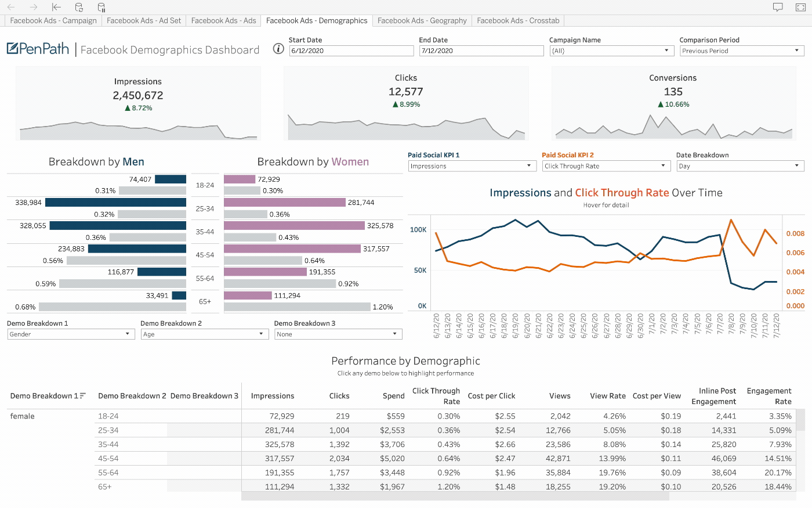The image size is (812, 508).
Task: Click the Cost per Click column header
Action: click(x=491, y=396)
